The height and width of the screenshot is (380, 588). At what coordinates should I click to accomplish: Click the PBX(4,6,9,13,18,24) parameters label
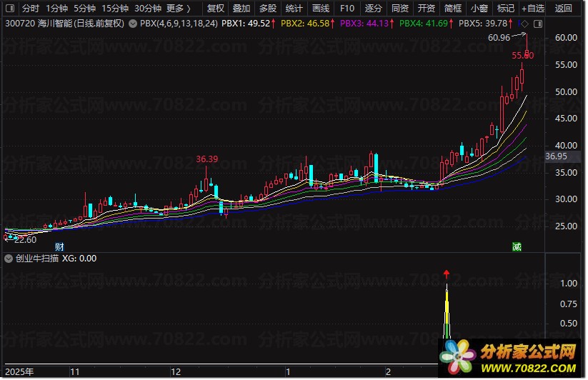pyautogui.click(x=179, y=24)
